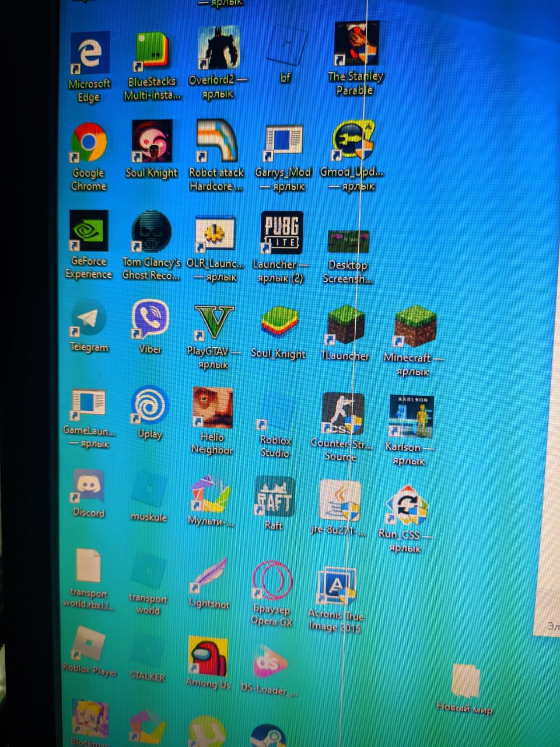This screenshot has height=747, width=560.
Task: Open the Among Us icon
Action: point(208,655)
